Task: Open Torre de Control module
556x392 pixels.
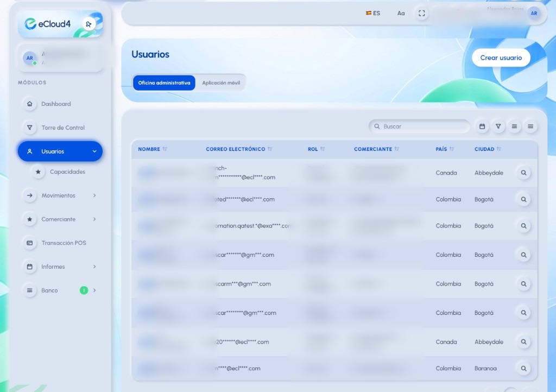Action: click(x=60, y=128)
